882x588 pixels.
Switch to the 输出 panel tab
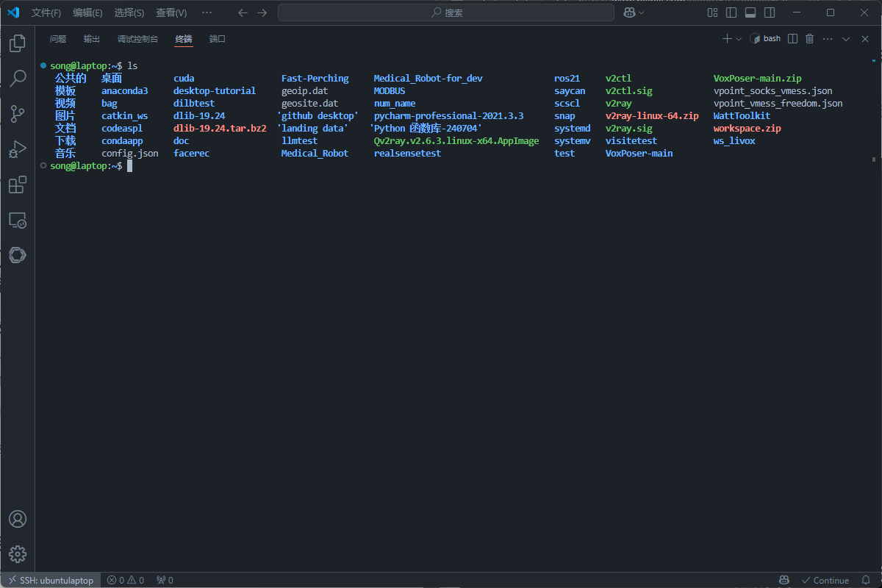(92, 39)
